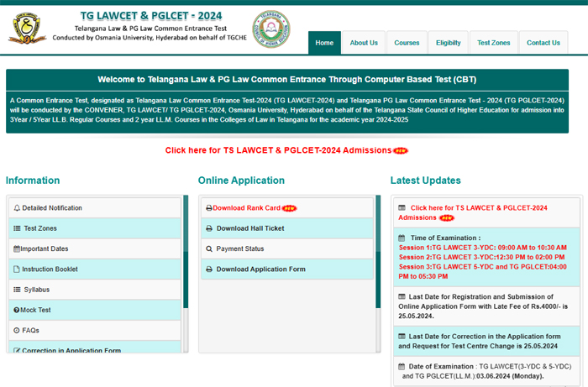
Task: Click the question mark icon beside Mock Test
Action: 17,311
